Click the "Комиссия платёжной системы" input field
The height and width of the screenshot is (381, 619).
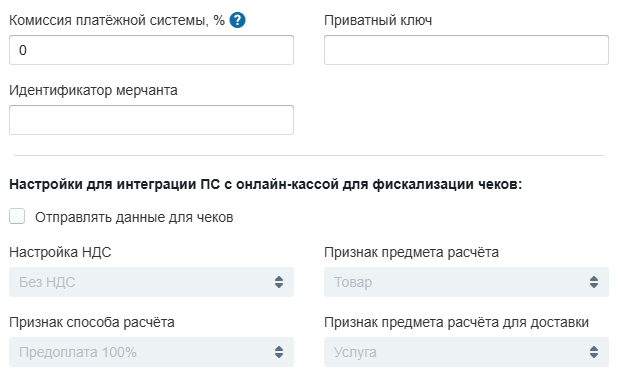coord(151,50)
